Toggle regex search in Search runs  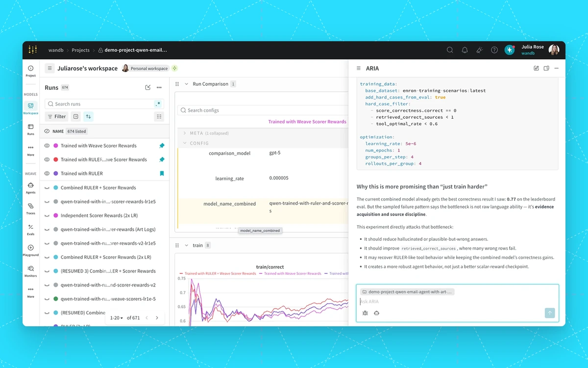(158, 104)
